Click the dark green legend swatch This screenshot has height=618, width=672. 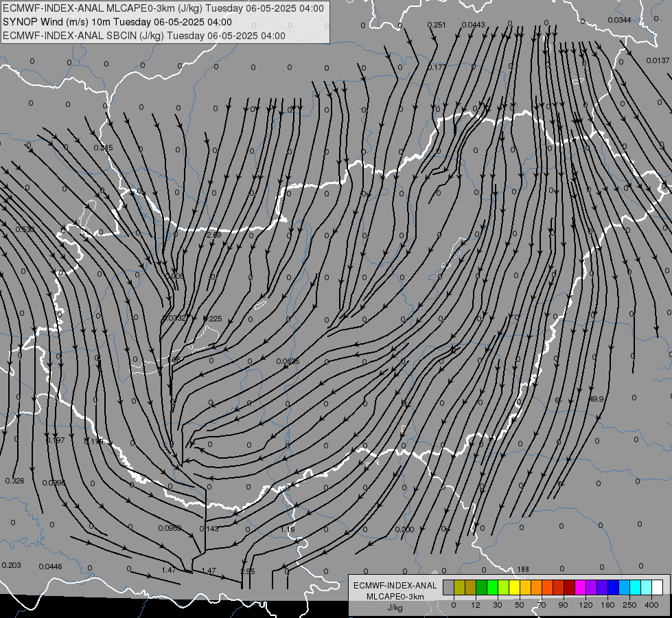click(481, 587)
